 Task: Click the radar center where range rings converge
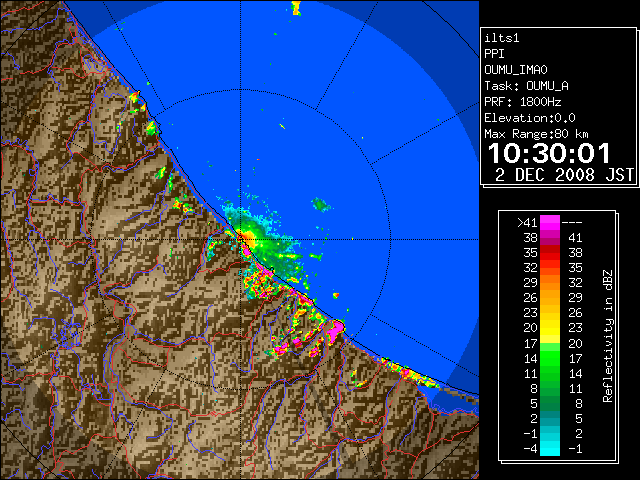[x=241, y=239]
